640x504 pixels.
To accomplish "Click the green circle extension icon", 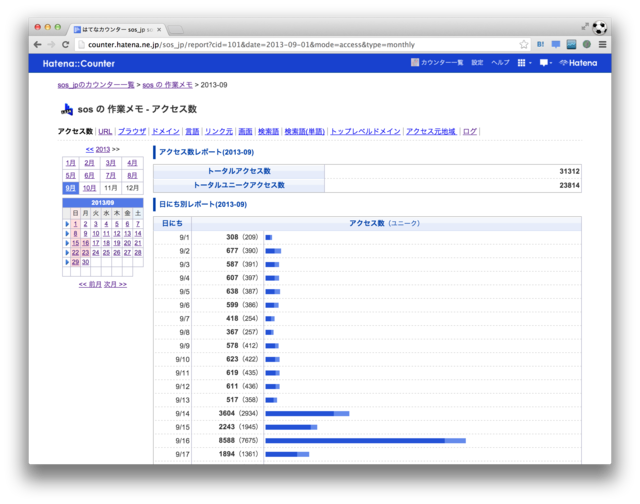I will pyautogui.click(x=587, y=44).
